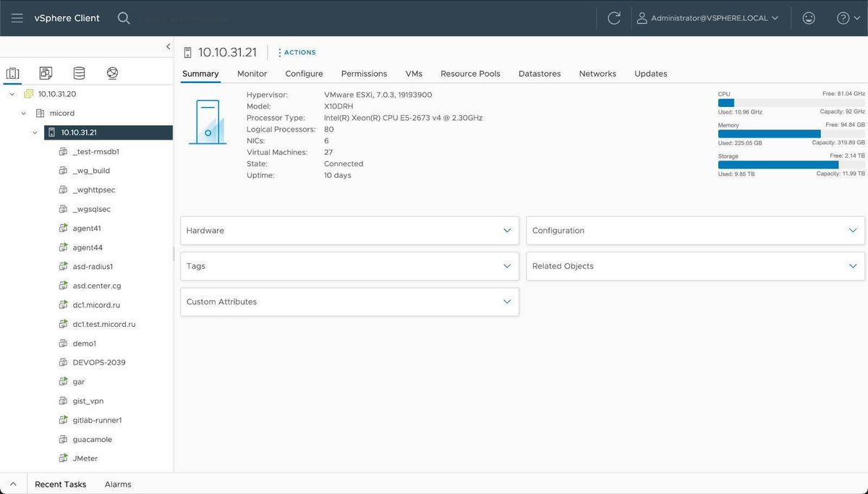Click the Storage usage bar
The height and width of the screenshot is (494, 868).
point(791,165)
